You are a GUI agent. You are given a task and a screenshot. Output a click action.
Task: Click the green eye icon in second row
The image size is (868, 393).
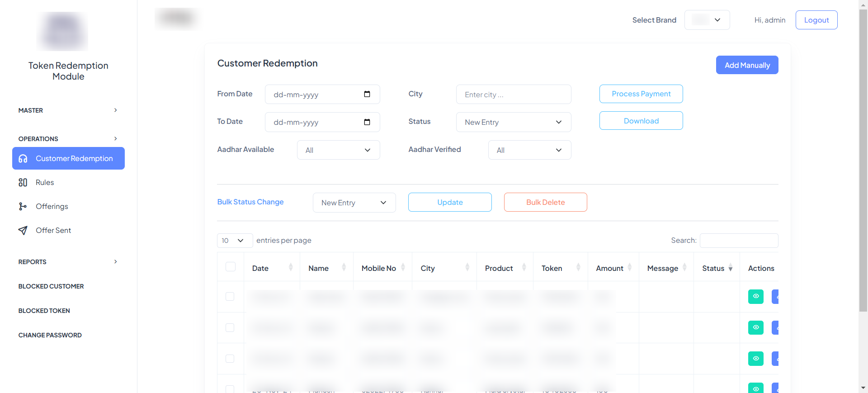pos(755,327)
